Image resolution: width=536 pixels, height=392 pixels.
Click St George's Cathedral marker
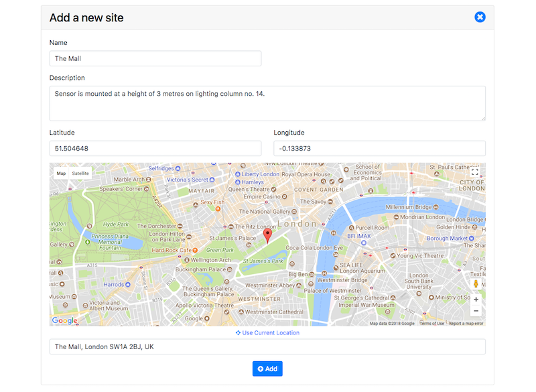[393, 298]
